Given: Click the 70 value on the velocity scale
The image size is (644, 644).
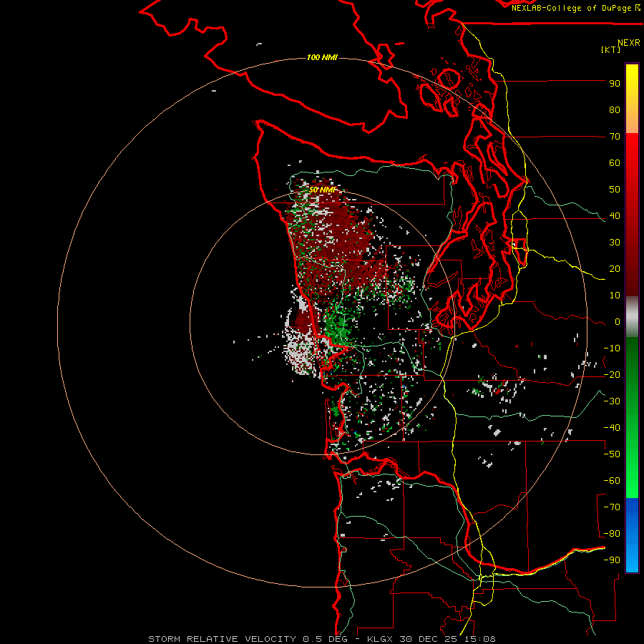Looking at the screenshot, I should click(x=615, y=137).
